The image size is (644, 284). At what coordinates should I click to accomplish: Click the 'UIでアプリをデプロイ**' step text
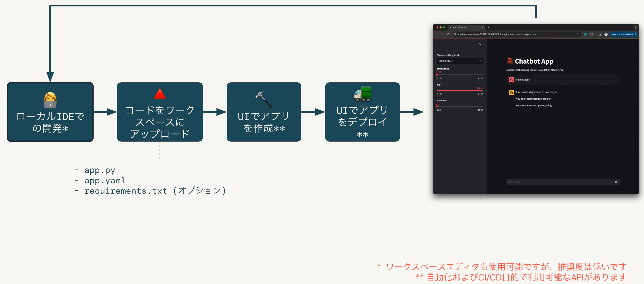pos(362,122)
